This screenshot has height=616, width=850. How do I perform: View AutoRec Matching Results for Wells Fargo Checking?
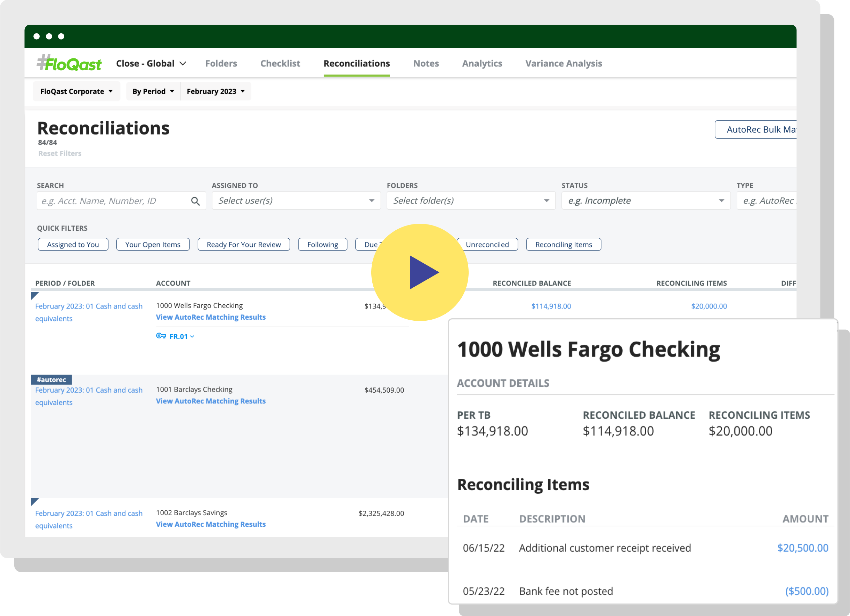(x=211, y=317)
